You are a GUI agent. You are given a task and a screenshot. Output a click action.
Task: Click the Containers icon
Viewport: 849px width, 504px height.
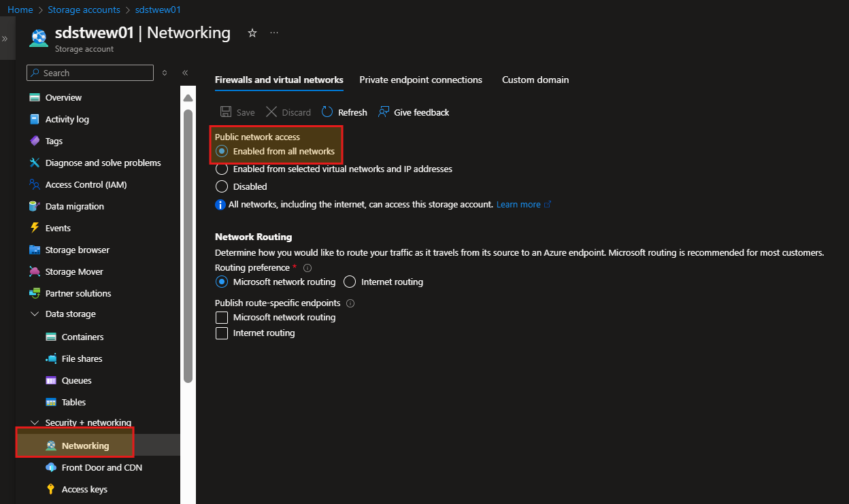[51, 337]
